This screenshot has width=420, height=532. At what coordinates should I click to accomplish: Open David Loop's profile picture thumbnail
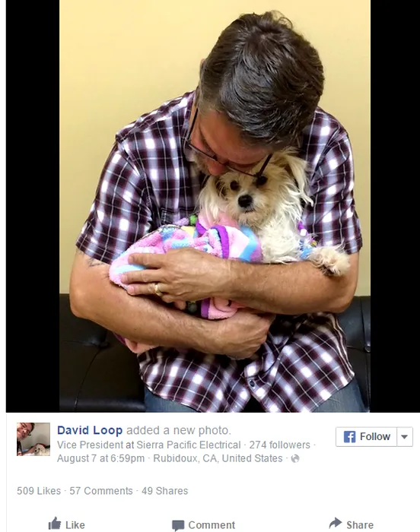click(33, 439)
